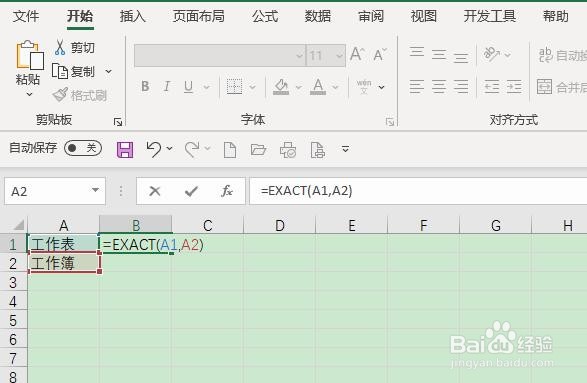Image resolution: width=587 pixels, height=383 pixels.
Task: Click the text orientation icon
Action: coord(492,54)
